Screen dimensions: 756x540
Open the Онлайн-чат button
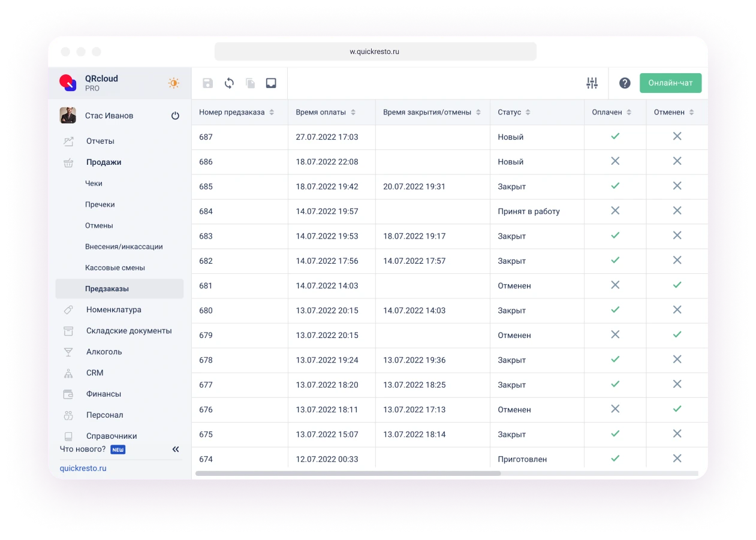tap(670, 83)
